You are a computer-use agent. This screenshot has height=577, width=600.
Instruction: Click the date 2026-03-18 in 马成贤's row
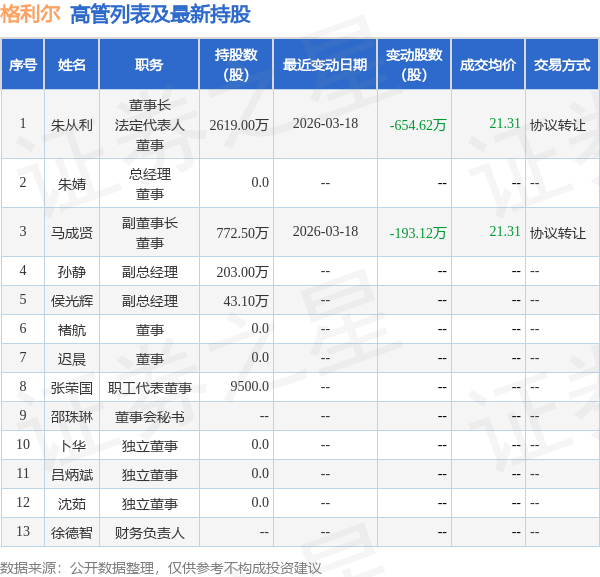(x=325, y=231)
